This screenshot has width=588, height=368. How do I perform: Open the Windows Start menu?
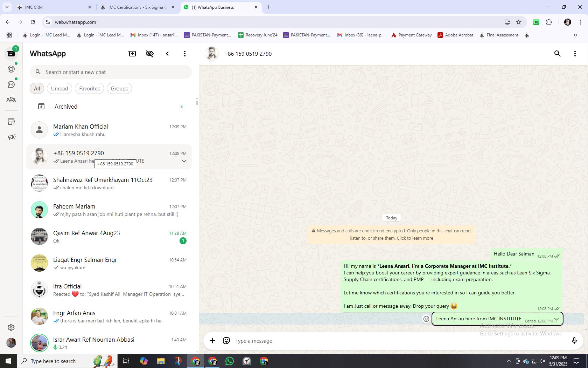pyautogui.click(x=8, y=361)
